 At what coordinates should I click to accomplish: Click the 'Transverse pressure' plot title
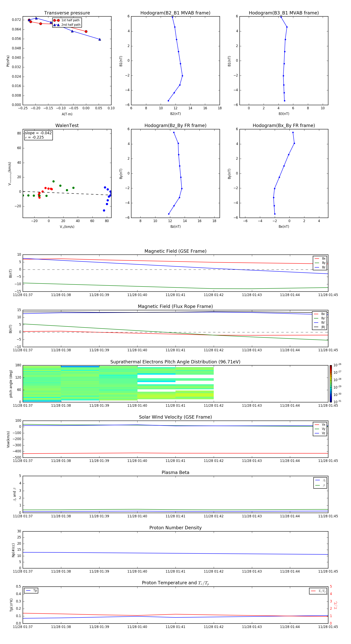click(x=67, y=13)
